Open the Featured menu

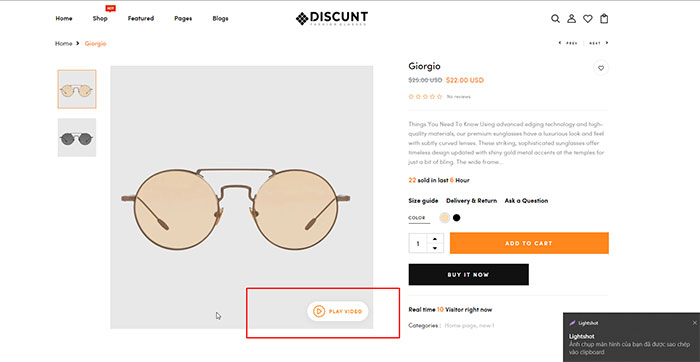tap(141, 19)
